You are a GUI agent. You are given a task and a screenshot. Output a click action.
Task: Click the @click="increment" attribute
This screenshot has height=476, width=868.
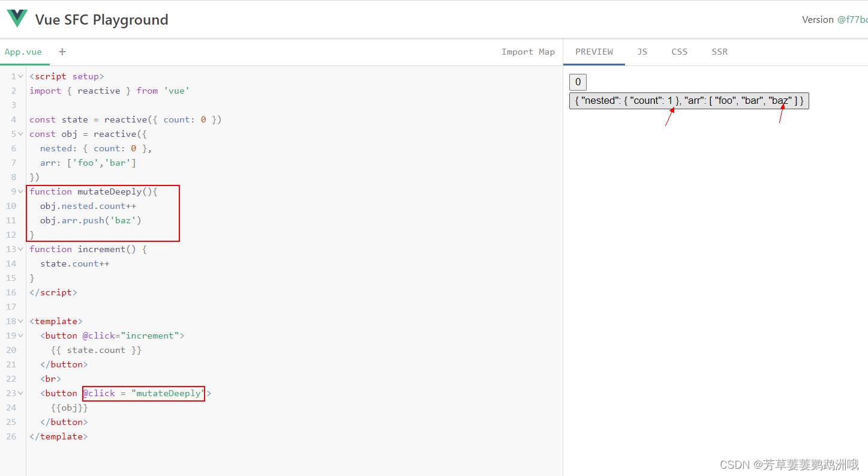point(131,336)
